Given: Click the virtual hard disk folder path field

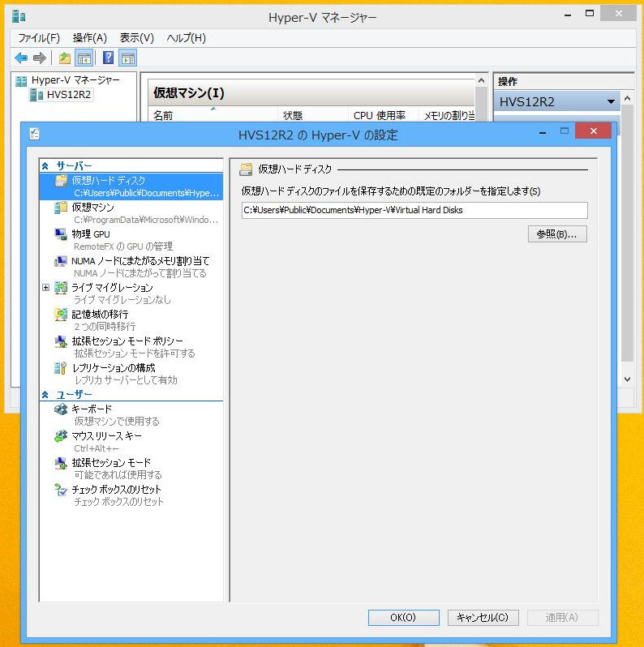Looking at the screenshot, I should pos(414,210).
